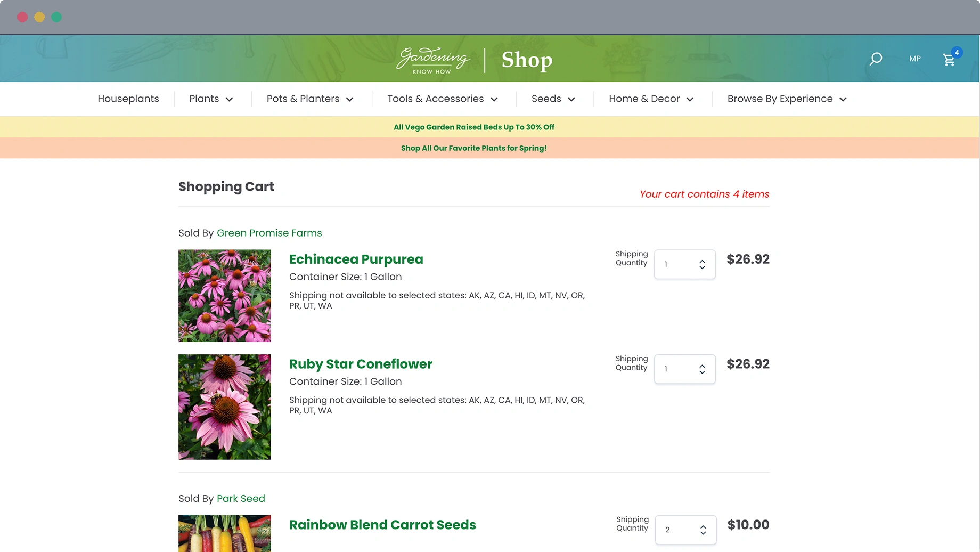Open Rainbow Blend Carrot Seeds product link
The height and width of the screenshot is (552, 980).
pos(382,525)
